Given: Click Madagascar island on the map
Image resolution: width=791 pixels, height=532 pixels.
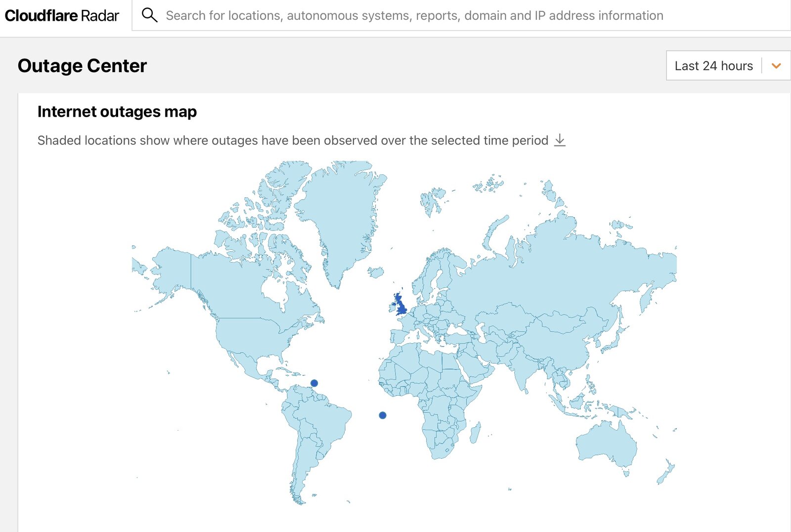Looking at the screenshot, I should point(475,433).
